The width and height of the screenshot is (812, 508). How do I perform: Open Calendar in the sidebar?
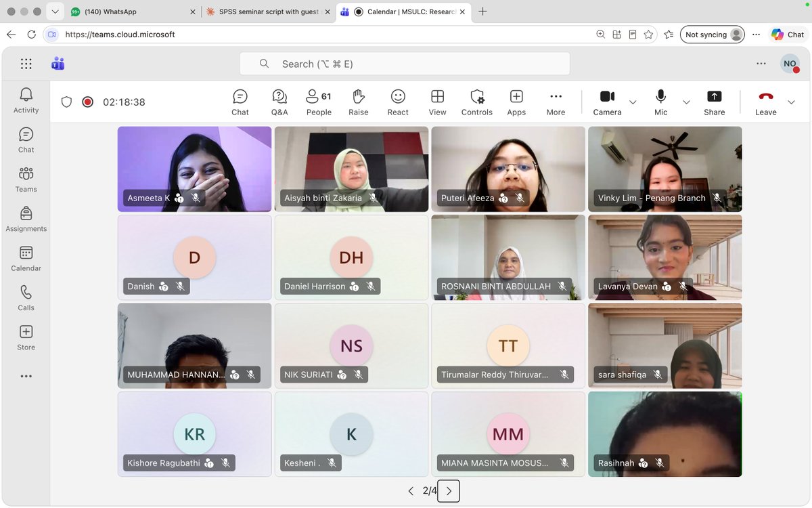26,259
